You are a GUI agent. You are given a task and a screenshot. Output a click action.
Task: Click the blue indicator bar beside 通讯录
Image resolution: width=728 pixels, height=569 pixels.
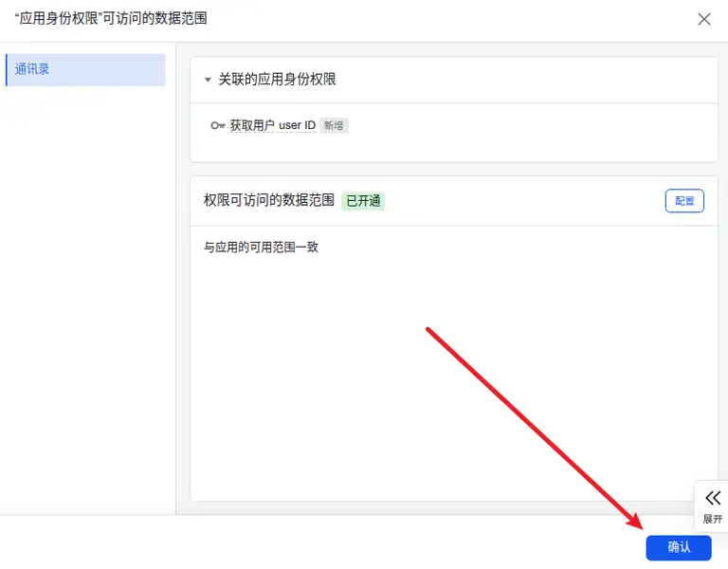[x=7, y=70]
